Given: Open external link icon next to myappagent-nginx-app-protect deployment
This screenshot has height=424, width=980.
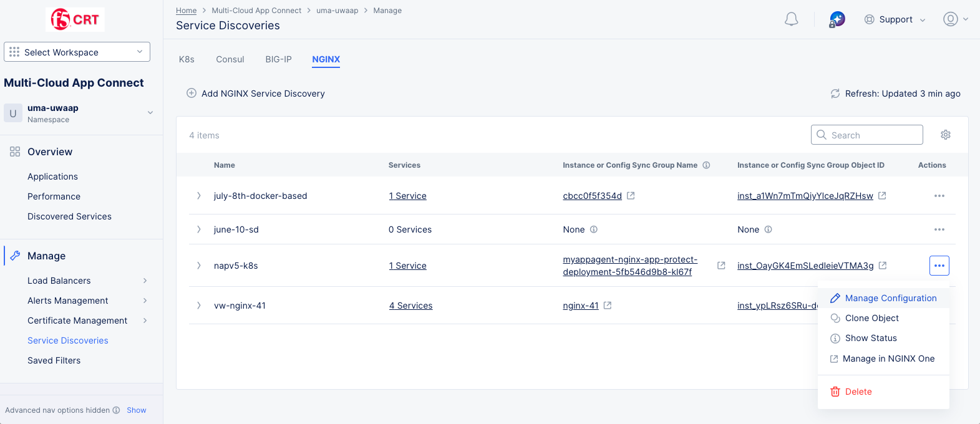Looking at the screenshot, I should pos(721,266).
